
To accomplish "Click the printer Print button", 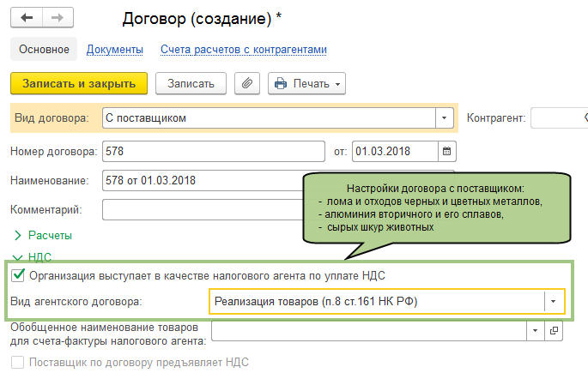I will [x=306, y=83].
